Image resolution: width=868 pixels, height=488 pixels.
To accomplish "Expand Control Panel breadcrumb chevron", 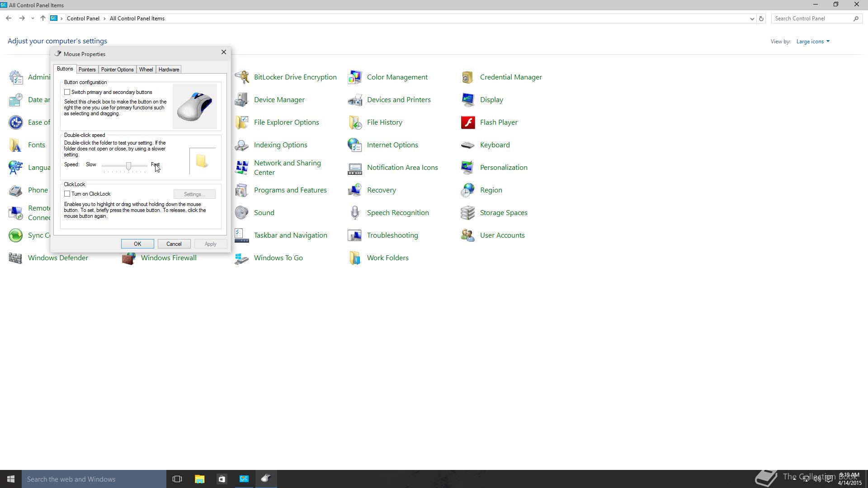I will click(x=104, y=19).
